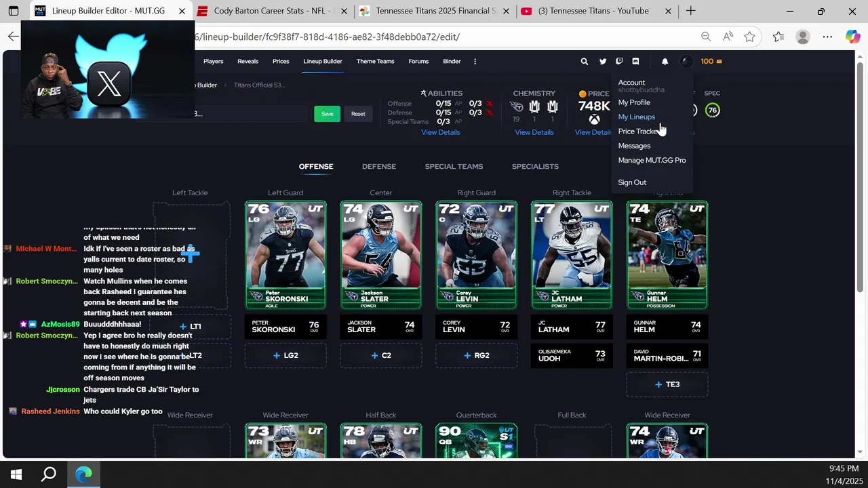Click the browser address bar URL
The height and width of the screenshot is (488, 868).
point(328,37)
